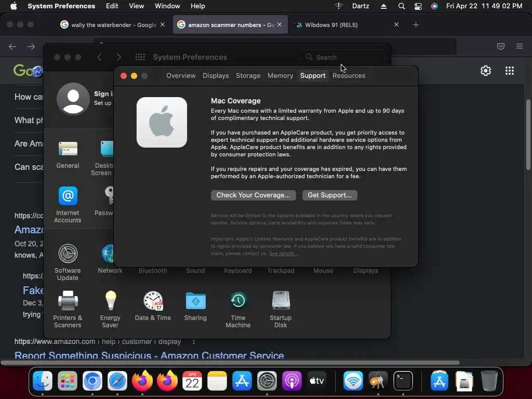Open Startup Disk preferences
This screenshot has height=399, width=532.
point(281,310)
